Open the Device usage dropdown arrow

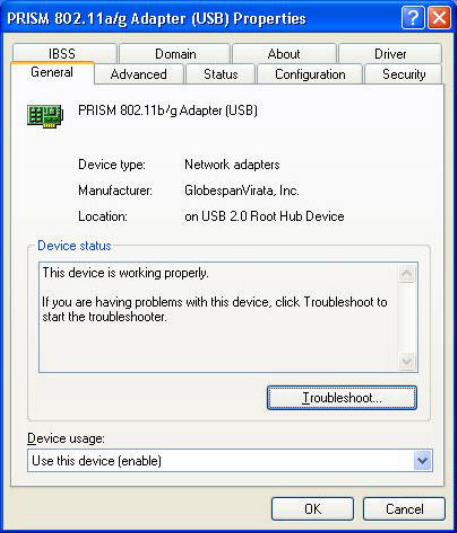[x=422, y=461]
